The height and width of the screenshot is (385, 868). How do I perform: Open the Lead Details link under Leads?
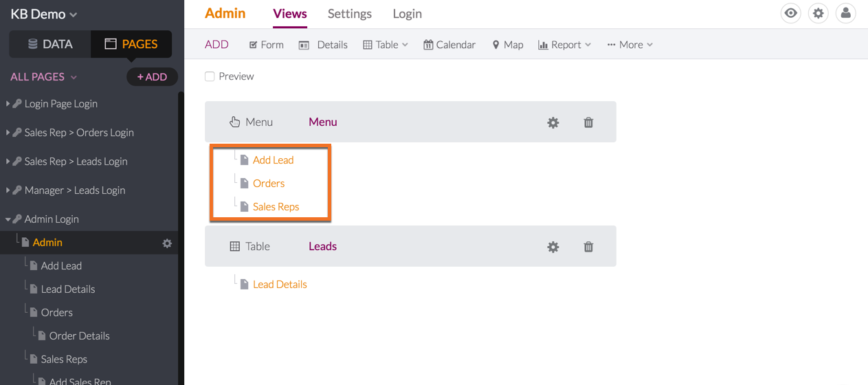280,284
